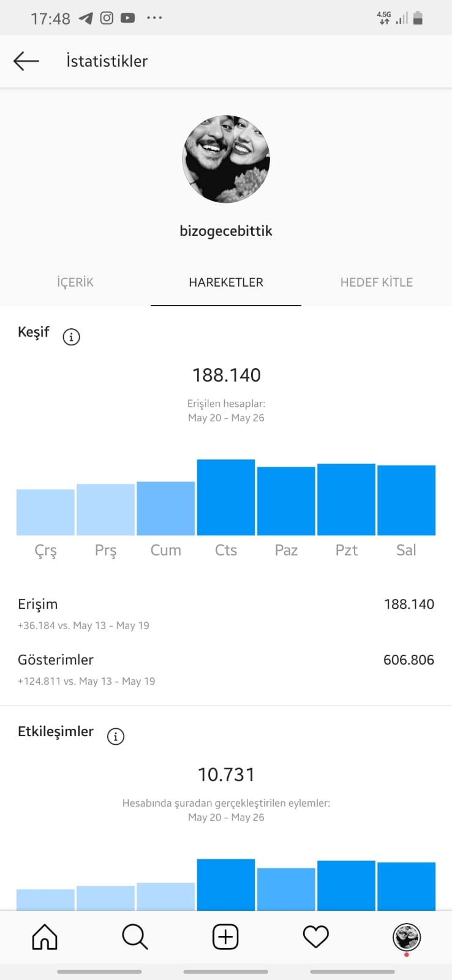Open the activity heart icon
The image size is (452, 980).
tap(316, 937)
